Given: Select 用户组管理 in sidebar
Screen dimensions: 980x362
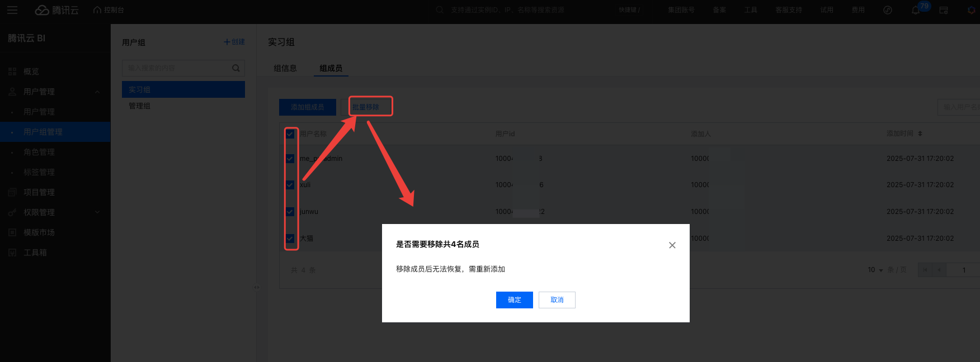Looking at the screenshot, I should pos(55,132).
